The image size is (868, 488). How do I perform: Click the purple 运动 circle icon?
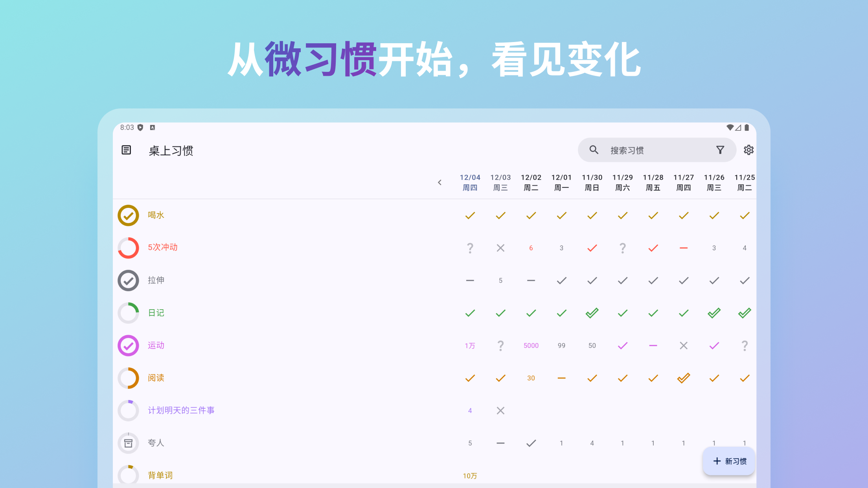coord(128,346)
